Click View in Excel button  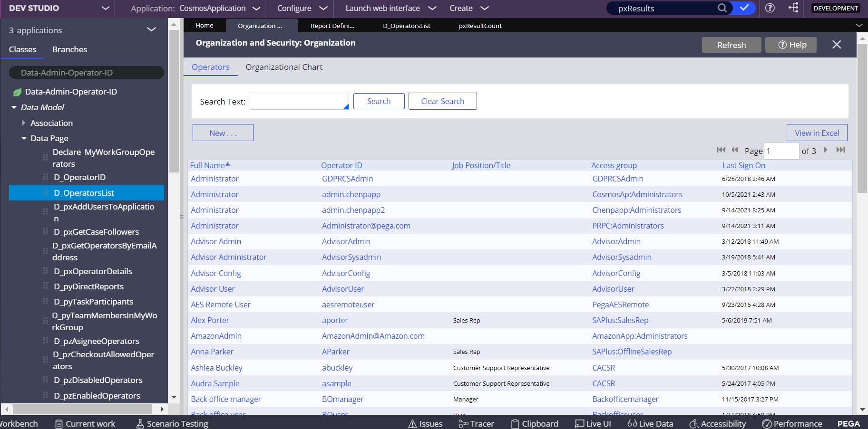(817, 133)
